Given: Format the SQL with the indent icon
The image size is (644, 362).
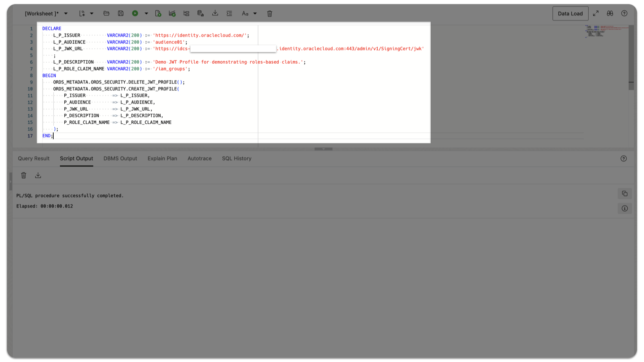Looking at the screenshot, I should 229,13.
